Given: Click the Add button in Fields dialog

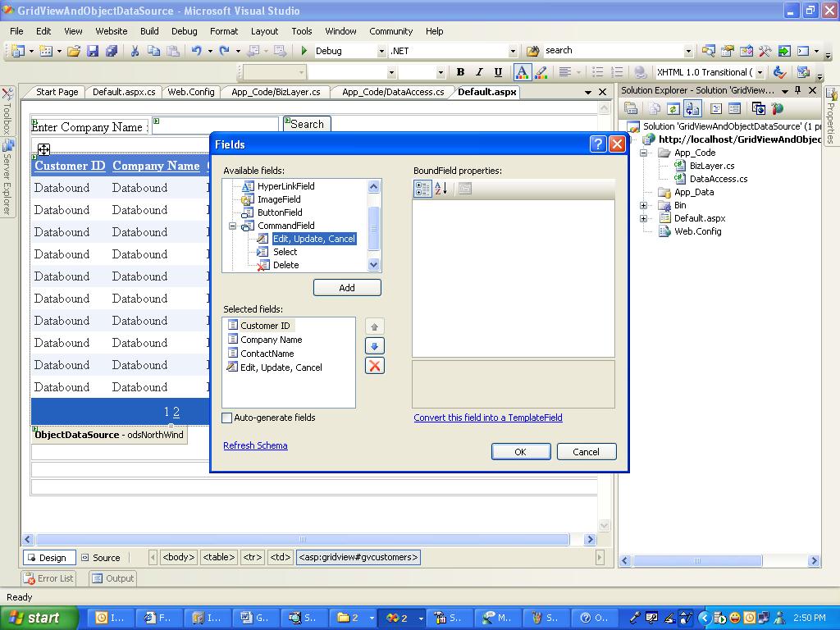Looking at the screenshot, I should tap(347, 288).
